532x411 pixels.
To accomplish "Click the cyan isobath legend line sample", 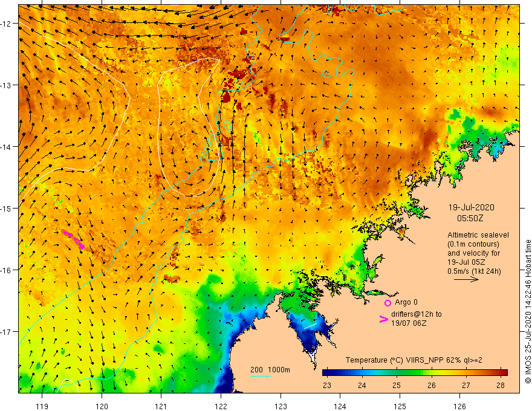I will [x=260, y=376].
